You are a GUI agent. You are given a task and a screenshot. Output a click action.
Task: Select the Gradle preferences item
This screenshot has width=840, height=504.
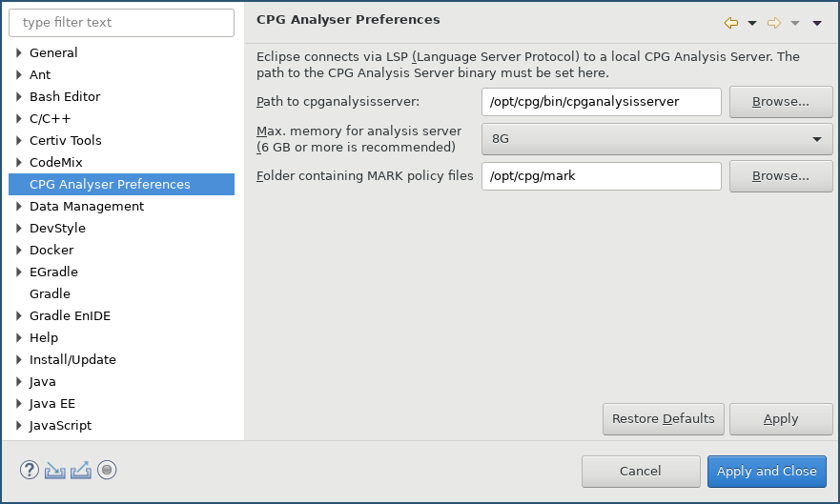click(x=50, y=294)
